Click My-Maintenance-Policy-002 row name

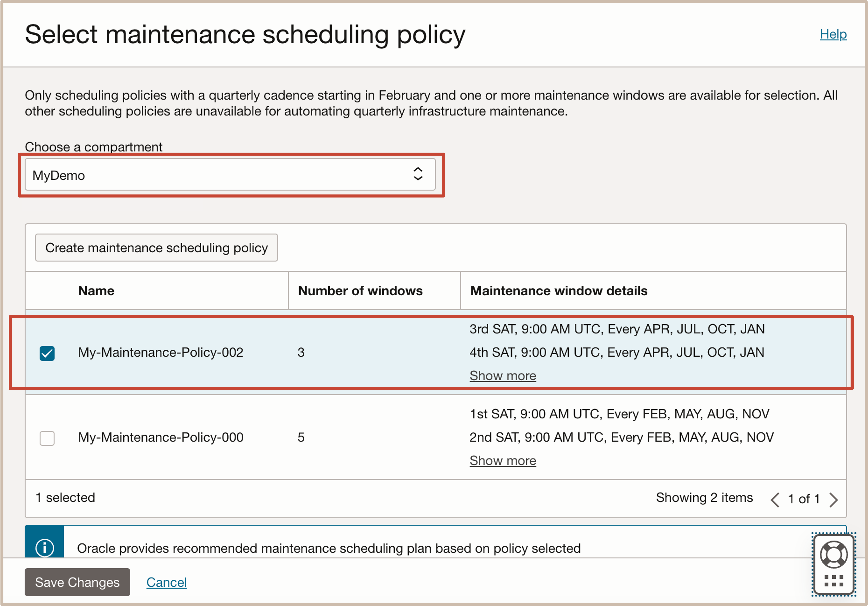tap(161, 352)
